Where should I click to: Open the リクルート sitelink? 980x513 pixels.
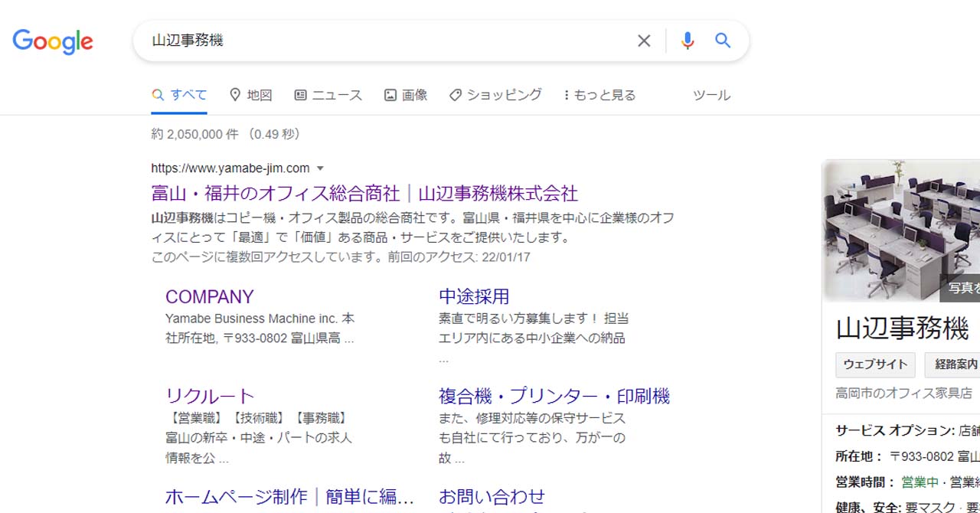pyautogui.click(x=210, y=396)
